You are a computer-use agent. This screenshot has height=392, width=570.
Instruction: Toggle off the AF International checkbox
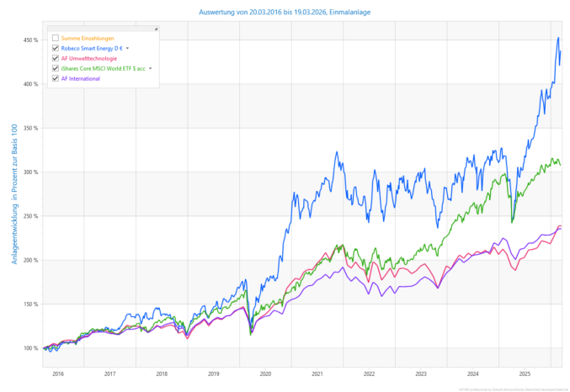[56, 79]
